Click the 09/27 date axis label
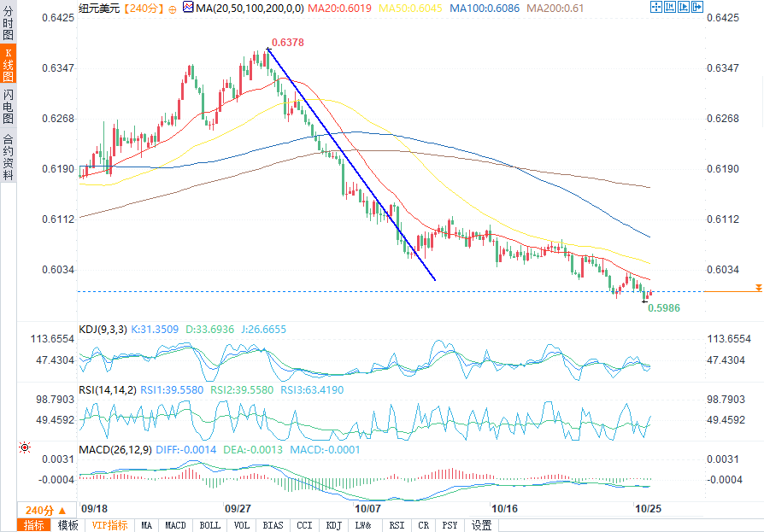The image size is (764, 532). [238, 509]
